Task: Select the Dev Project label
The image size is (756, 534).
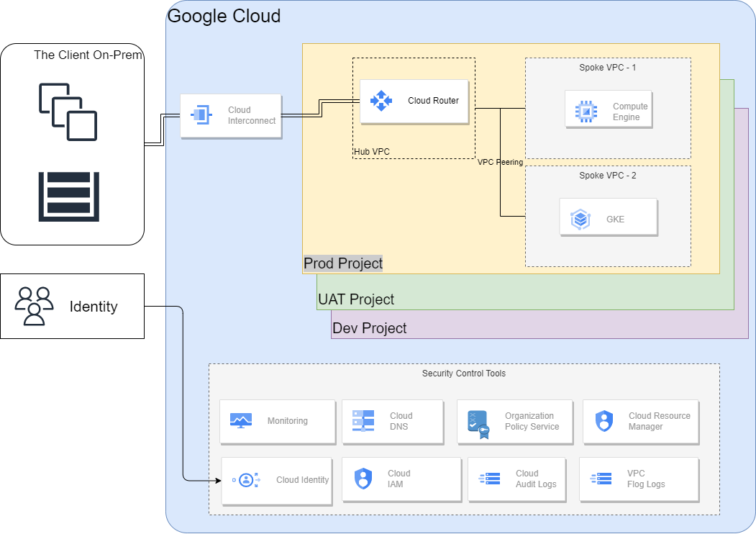Action: pos(369,328)
